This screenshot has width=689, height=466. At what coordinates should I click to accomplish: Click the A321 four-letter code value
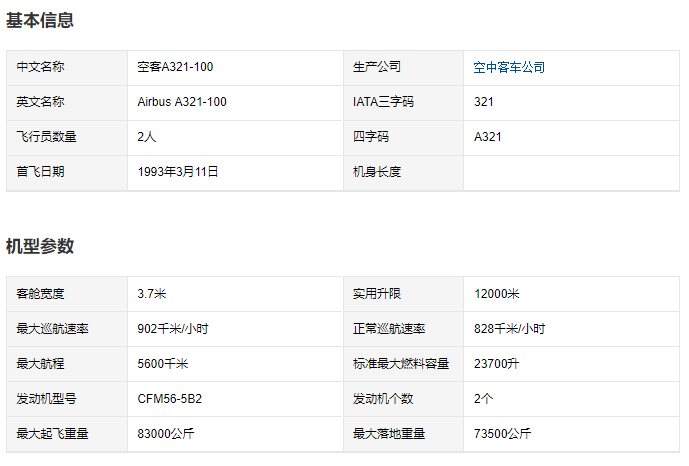pyautogui.click(x=488, y=137)
